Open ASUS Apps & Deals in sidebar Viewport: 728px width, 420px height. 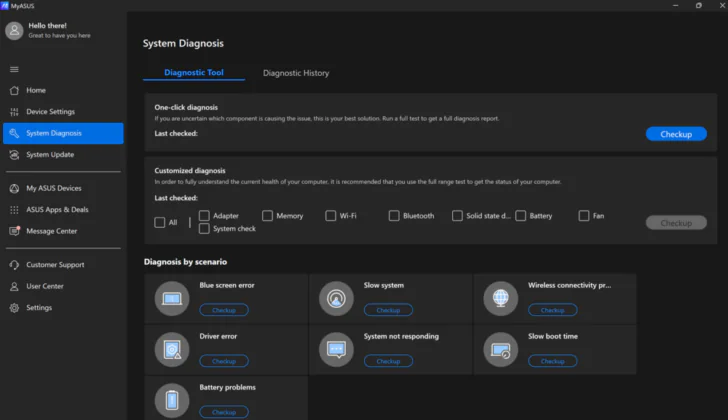63,210
